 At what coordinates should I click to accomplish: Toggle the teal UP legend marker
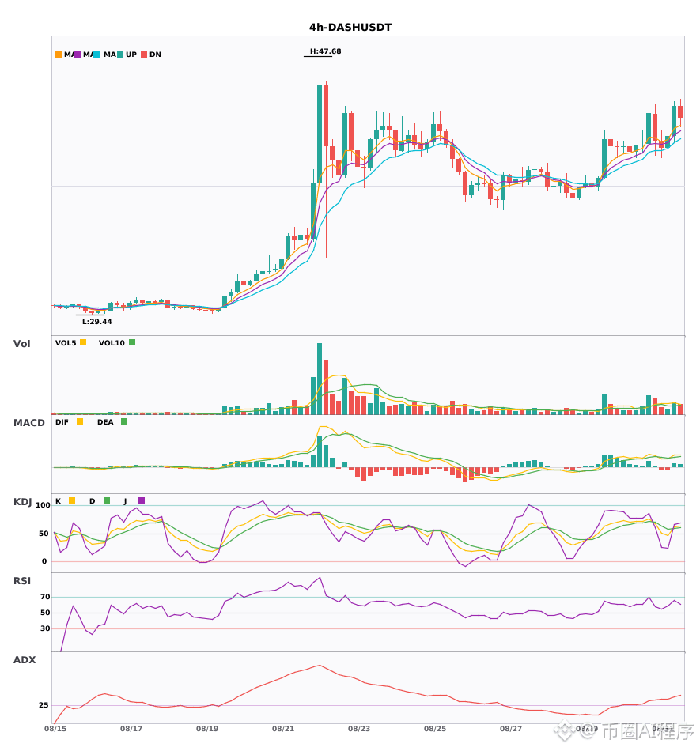[120, 55]
